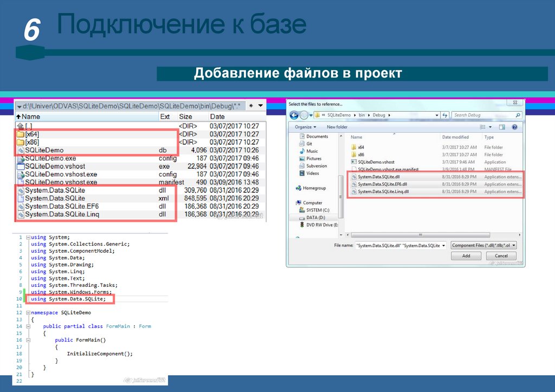Click the Add button
The height and width of the screenshot is (392, 555).
pyautogui.click(x=466, y=256)
